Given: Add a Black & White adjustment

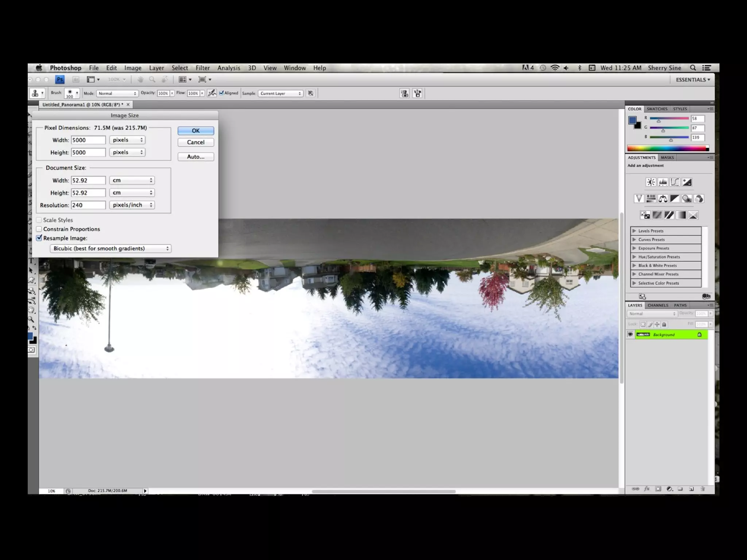Looking at the screenshot, I should pyautogui.click(x=675, y=199).
